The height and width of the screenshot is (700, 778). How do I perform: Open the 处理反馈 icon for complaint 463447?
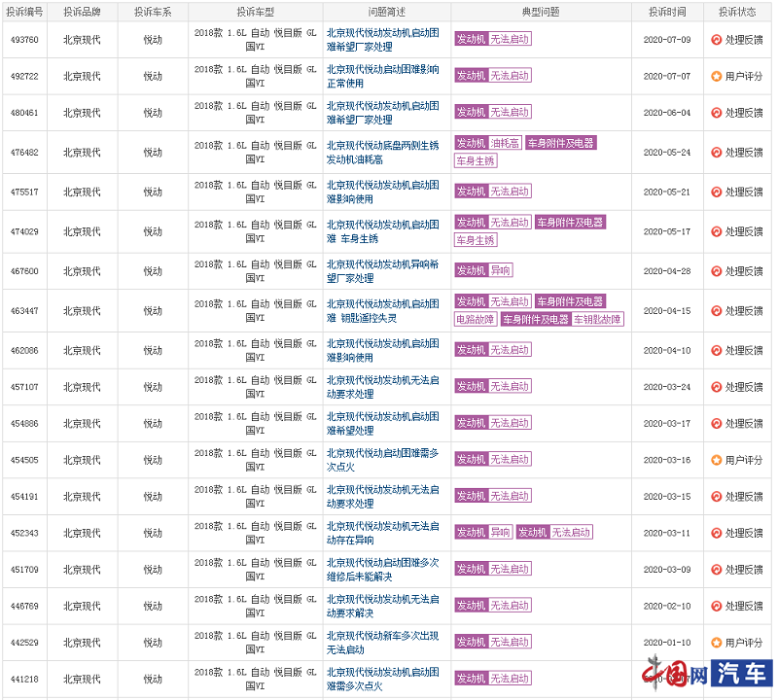coord(717,311)
